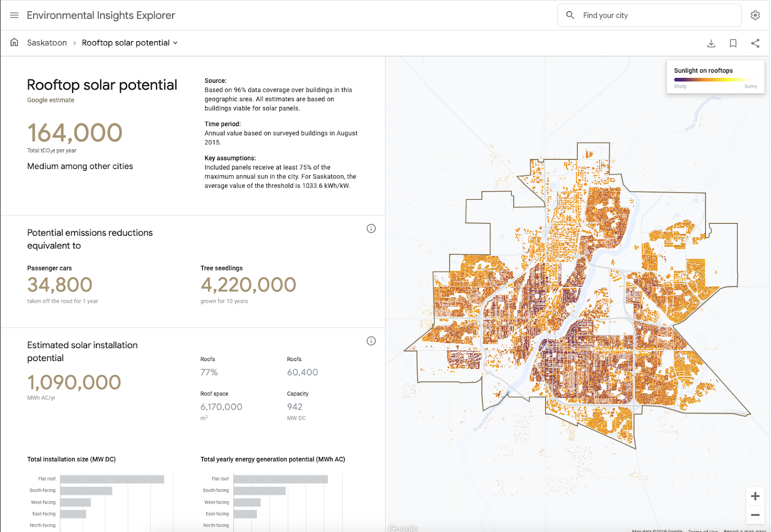Viewport: 771px width, 532px height.
Task: Focus the Find your city search field
Action: coord(649,15)
